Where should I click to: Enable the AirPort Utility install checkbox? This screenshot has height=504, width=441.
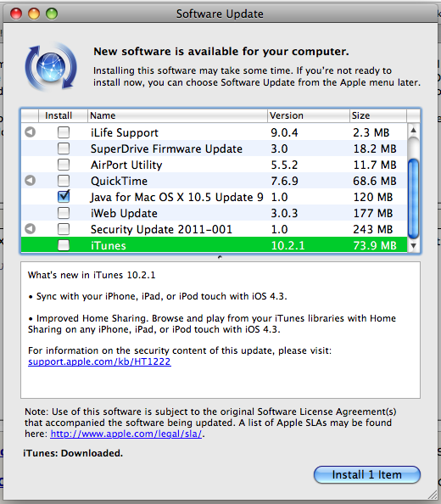64,165
